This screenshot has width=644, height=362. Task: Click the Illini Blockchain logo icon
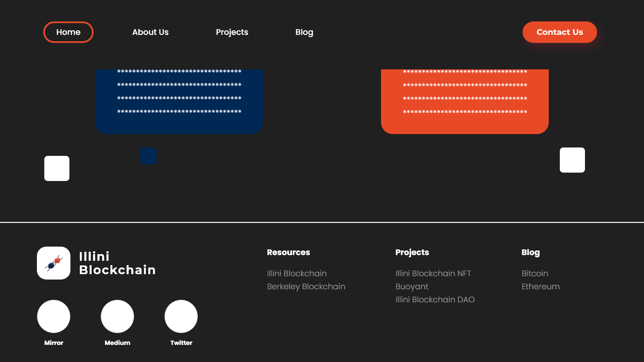point(54,263)
